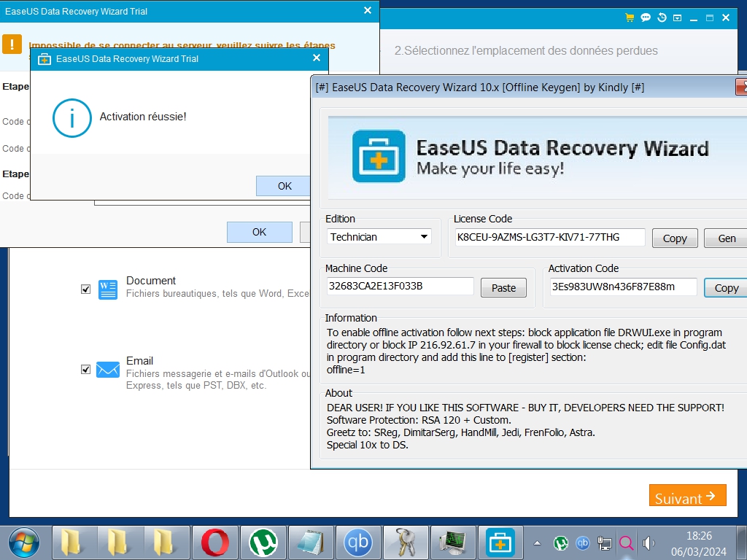Image resolution: width=747 pixels, height=560 pixels.
Task: Open the title bar dropdown menu icon
Action: pyautogui.click(x=678, y=17)
